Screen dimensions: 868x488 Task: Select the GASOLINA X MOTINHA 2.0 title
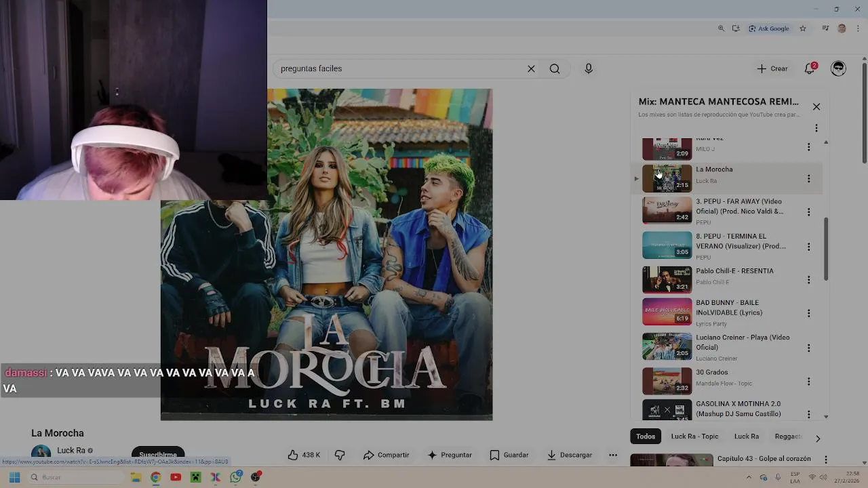point(738,409)
